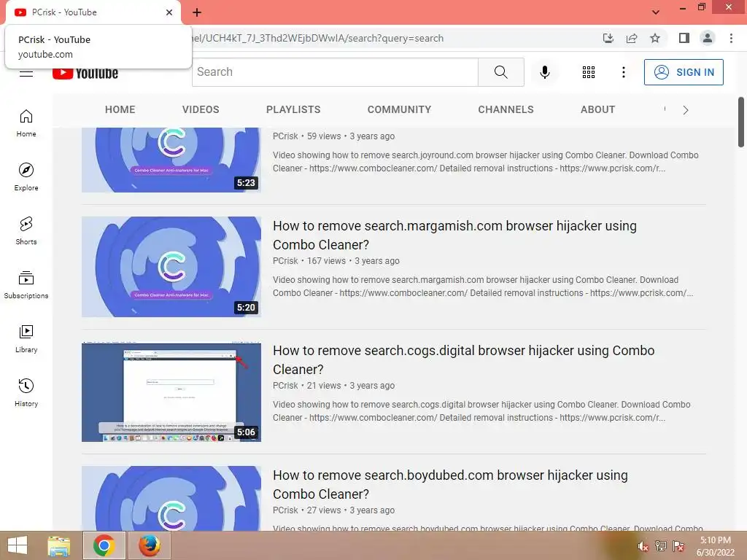Viewport: 747px width, 560px height.
Task: Open the Windows Start button
Action: 18,545
